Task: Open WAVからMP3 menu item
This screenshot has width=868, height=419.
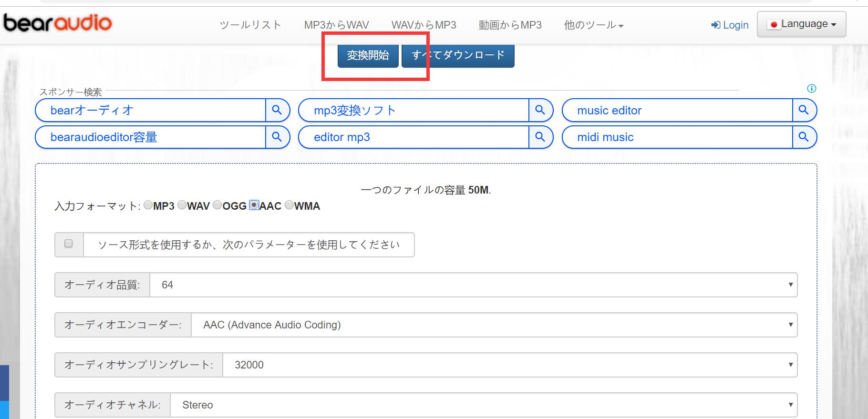Action: [424, 25]
